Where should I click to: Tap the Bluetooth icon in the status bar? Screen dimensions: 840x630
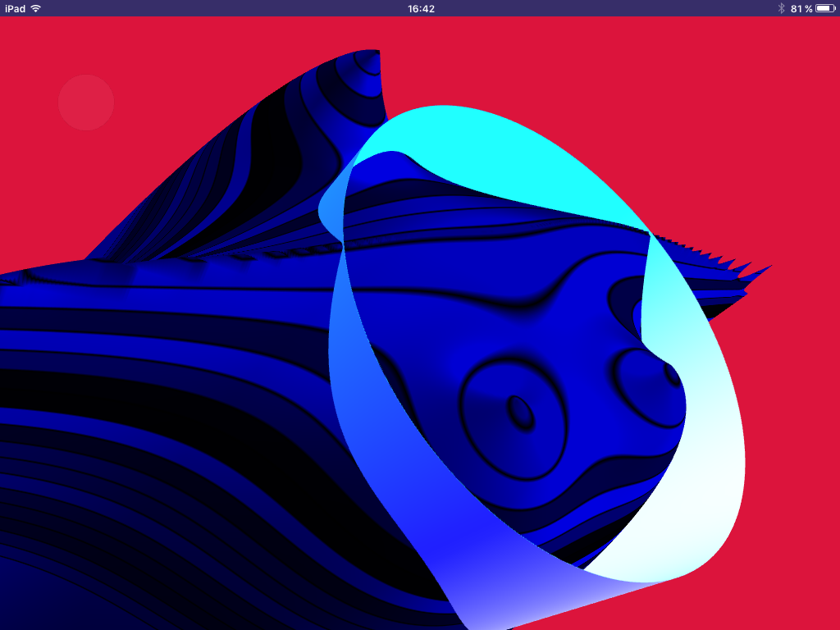click(782, 10)
